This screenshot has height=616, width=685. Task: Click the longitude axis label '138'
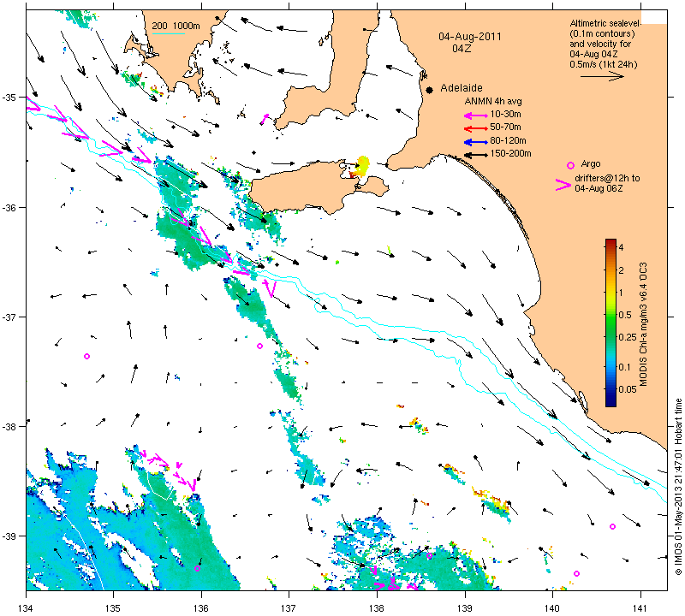[377, 607]
